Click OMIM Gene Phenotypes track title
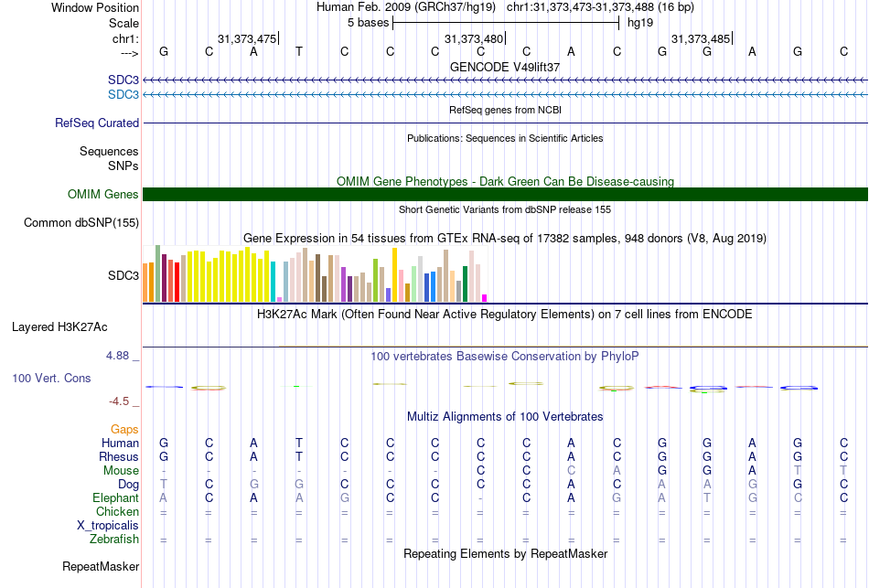The height and width of the screenshot is (588, 869). (x=505, y=181)
